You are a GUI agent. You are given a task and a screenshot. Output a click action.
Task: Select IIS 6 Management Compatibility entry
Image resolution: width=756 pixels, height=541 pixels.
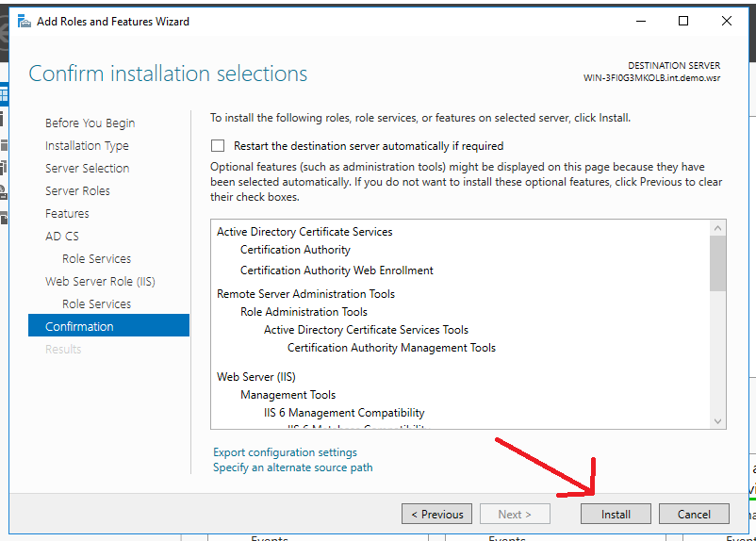pos(344,413)
